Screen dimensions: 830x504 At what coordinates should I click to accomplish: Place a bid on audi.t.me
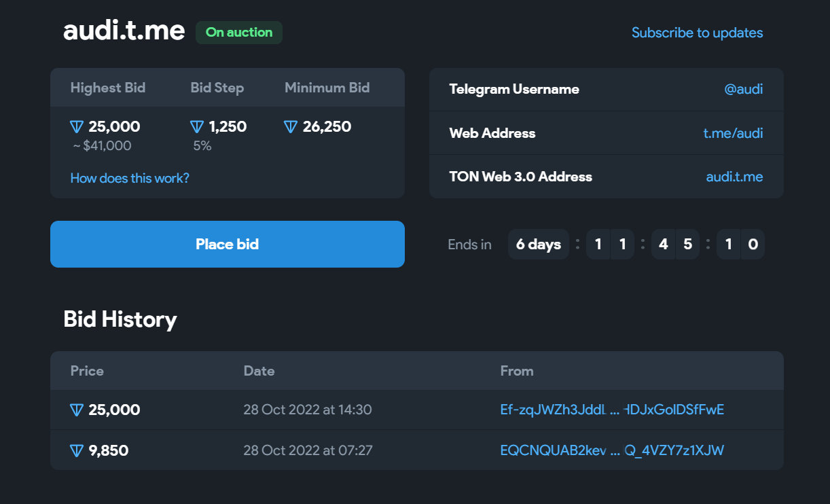pyautogui.click(x=228, y=244)
